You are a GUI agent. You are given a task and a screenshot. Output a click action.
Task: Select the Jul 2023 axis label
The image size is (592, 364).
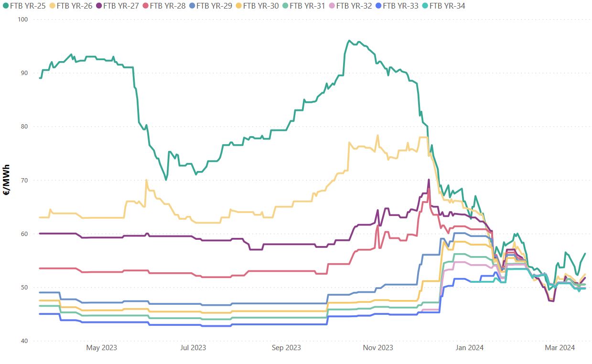[x=193, y=348]
